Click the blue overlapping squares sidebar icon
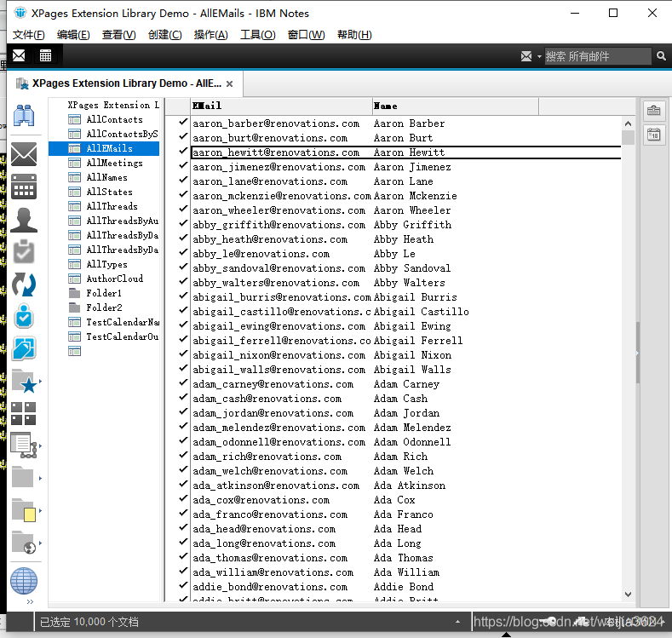The height and width of the screenshot is (638, 672). 24,348
